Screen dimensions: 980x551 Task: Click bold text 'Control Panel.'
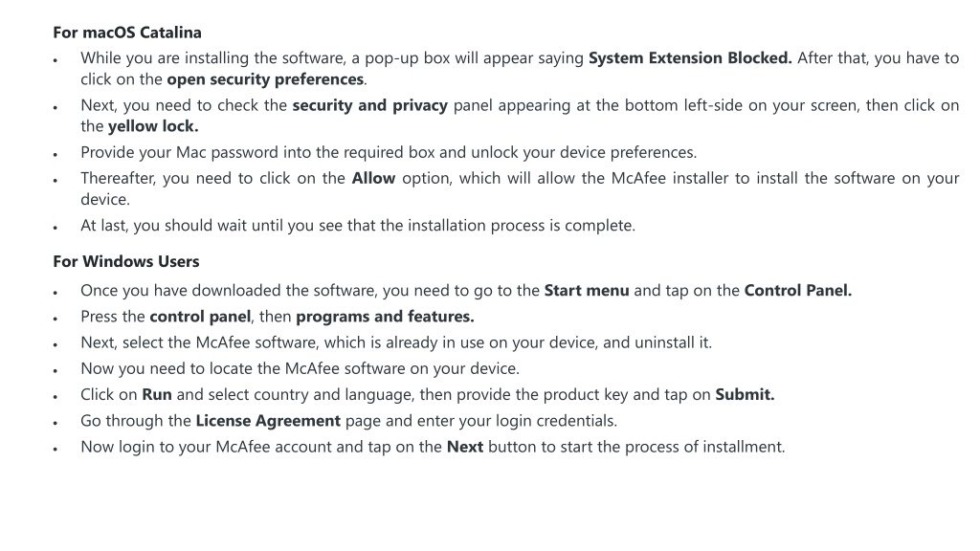pyautogui.click(x=797, y=291)
